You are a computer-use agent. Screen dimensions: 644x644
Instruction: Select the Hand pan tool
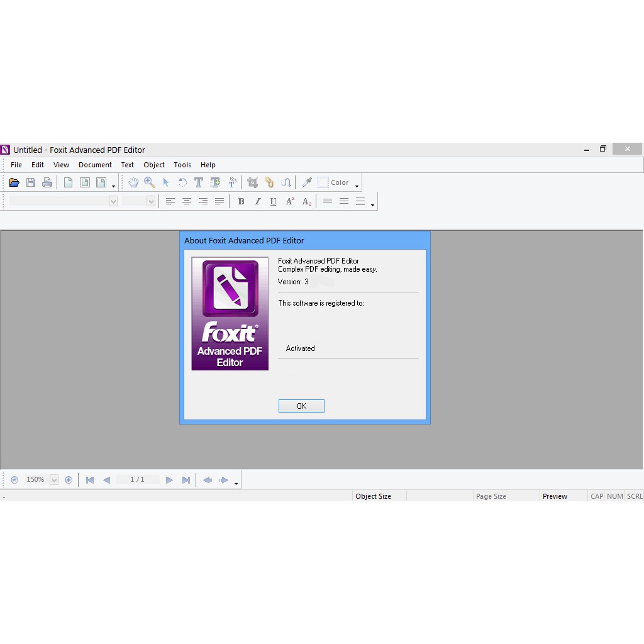[133, 182]
